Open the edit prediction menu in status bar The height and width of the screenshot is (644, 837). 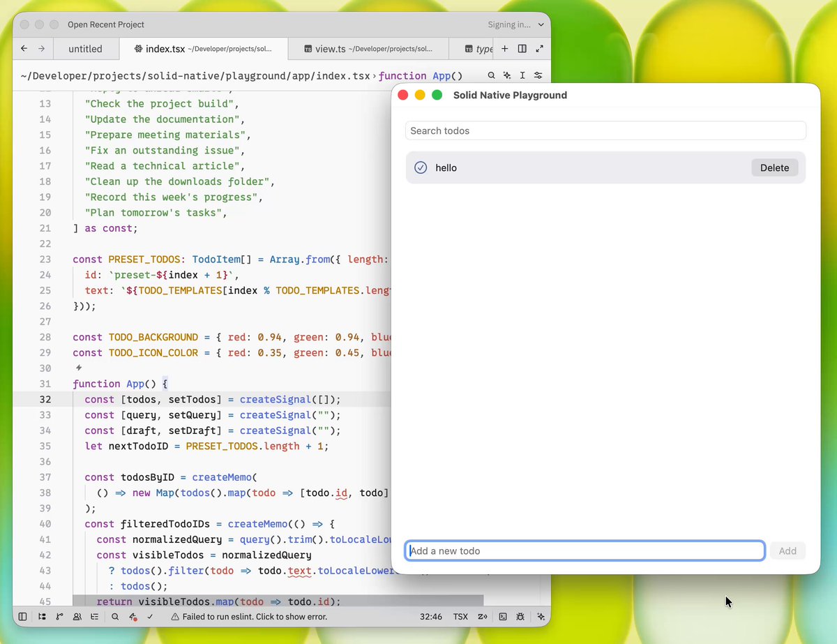(x=482, y=617)
